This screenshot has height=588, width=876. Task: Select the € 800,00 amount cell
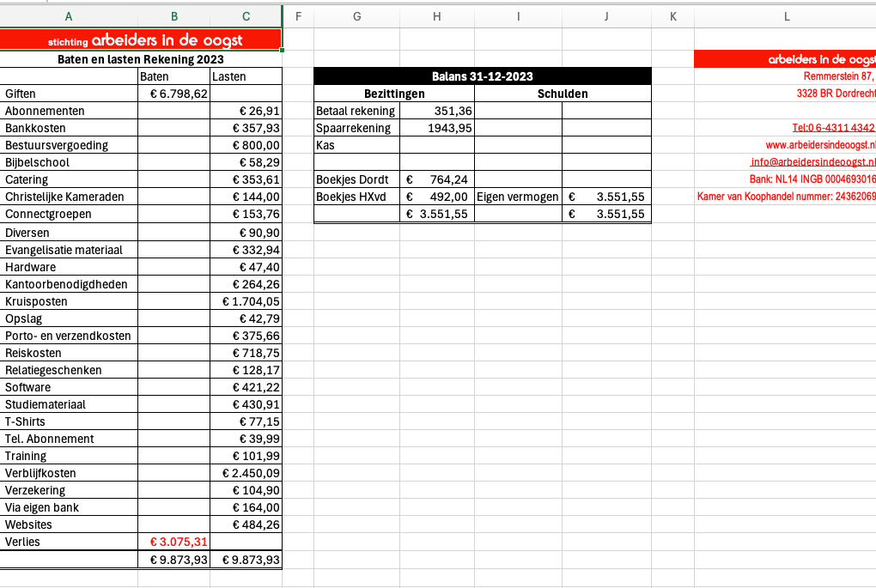(246, 145)
